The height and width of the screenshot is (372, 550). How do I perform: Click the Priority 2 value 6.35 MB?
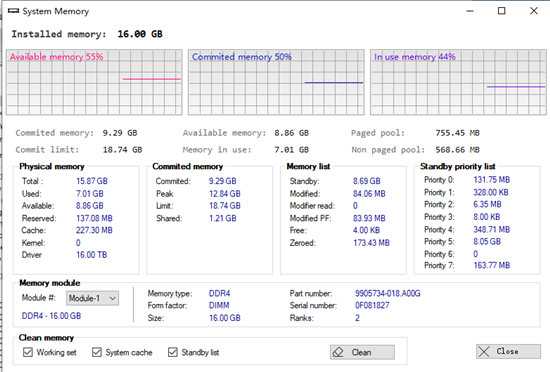(487, 204)
